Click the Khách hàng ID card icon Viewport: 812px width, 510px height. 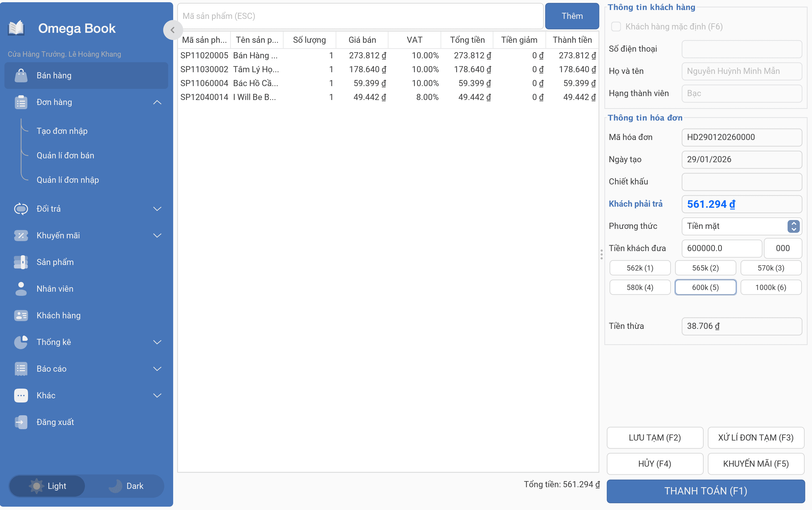(x=21, y=315)
